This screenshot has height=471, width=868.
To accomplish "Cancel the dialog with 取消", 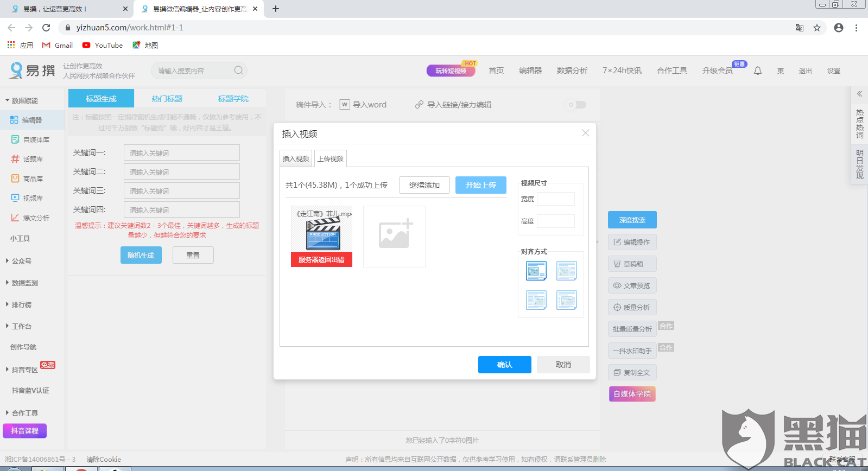I will coord(563,365).
